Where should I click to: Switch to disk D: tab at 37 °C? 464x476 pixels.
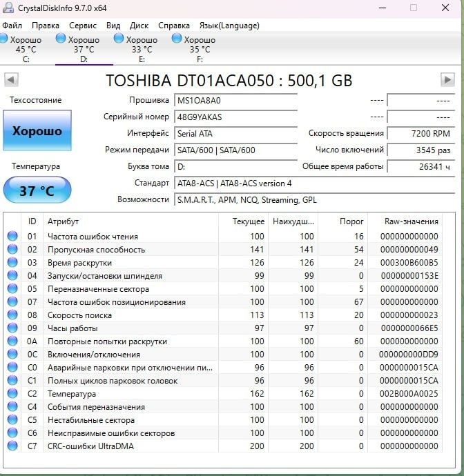[84, 49]
